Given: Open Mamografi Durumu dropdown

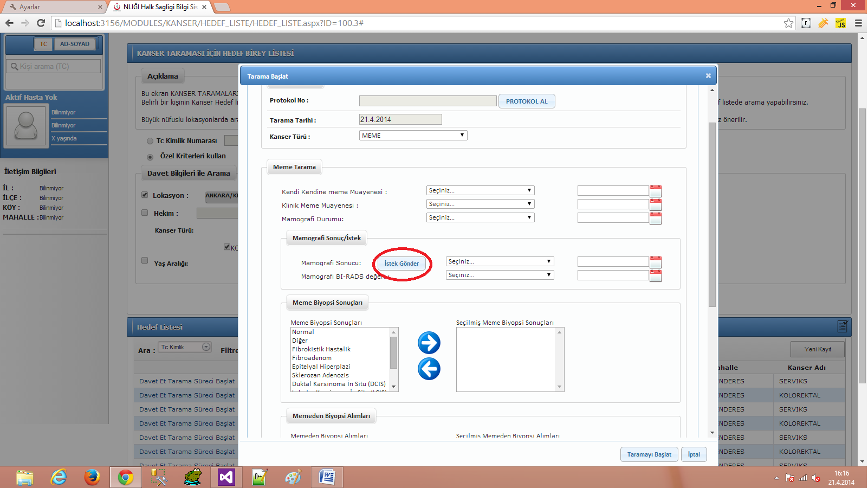Looking at the screenshot, I should (480, 217).
